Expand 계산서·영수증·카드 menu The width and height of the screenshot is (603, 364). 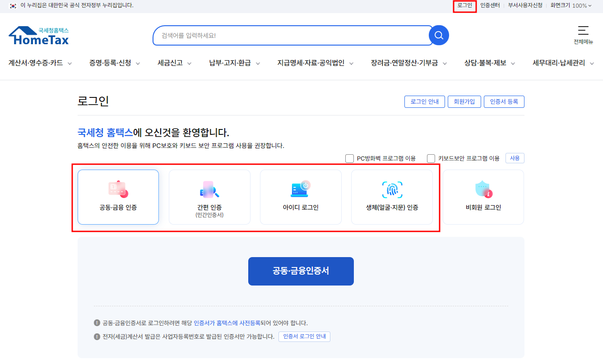pos(40,63)
